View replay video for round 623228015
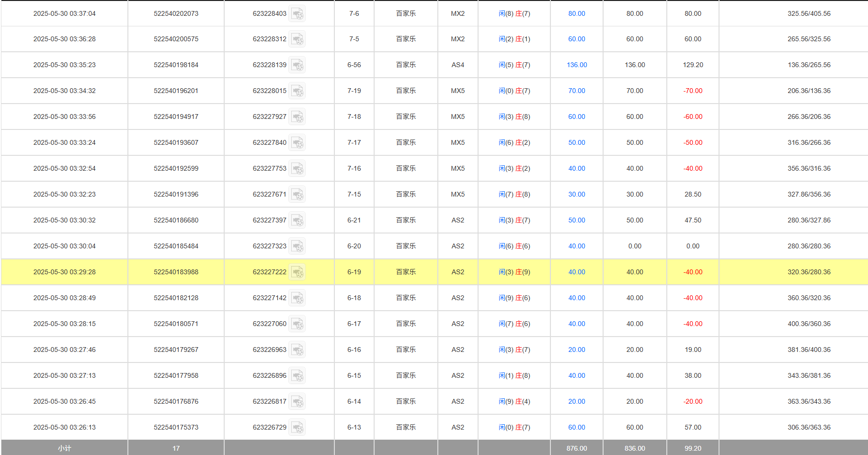 click(297, 91)
